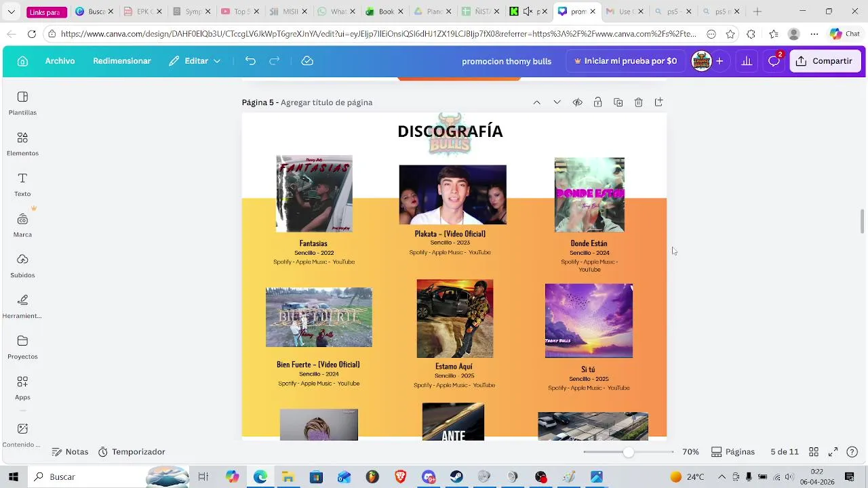Open 70% zoom level menu
The image size is (868, 488).
pyautogui.click(x=690, y=452)
